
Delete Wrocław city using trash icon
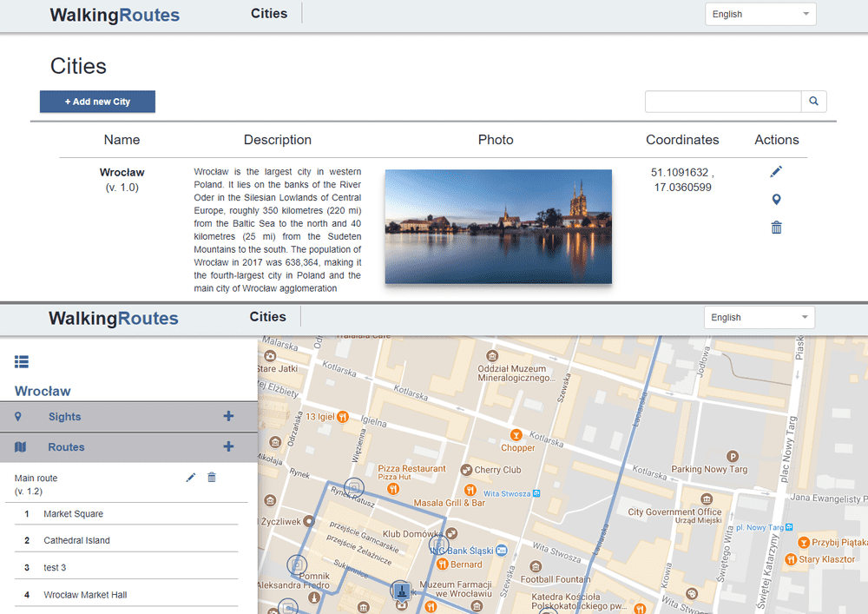click(x=776, y=228)
